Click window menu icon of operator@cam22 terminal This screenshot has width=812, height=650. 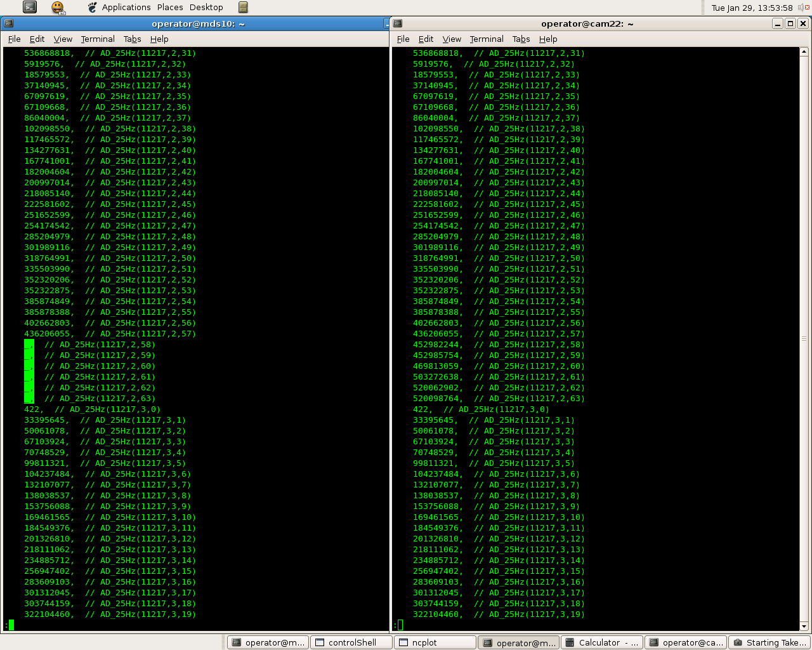398,23
